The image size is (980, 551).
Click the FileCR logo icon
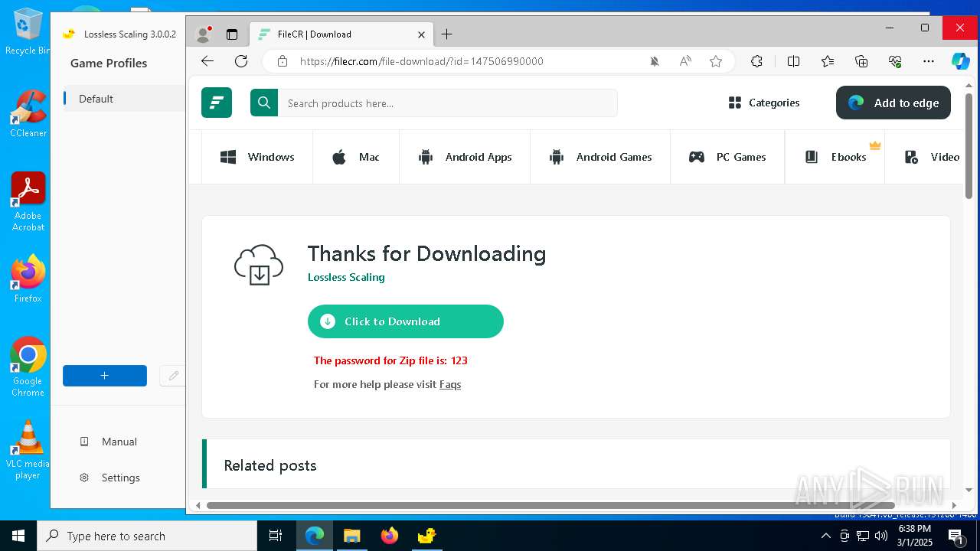click(x=217, y=103)
